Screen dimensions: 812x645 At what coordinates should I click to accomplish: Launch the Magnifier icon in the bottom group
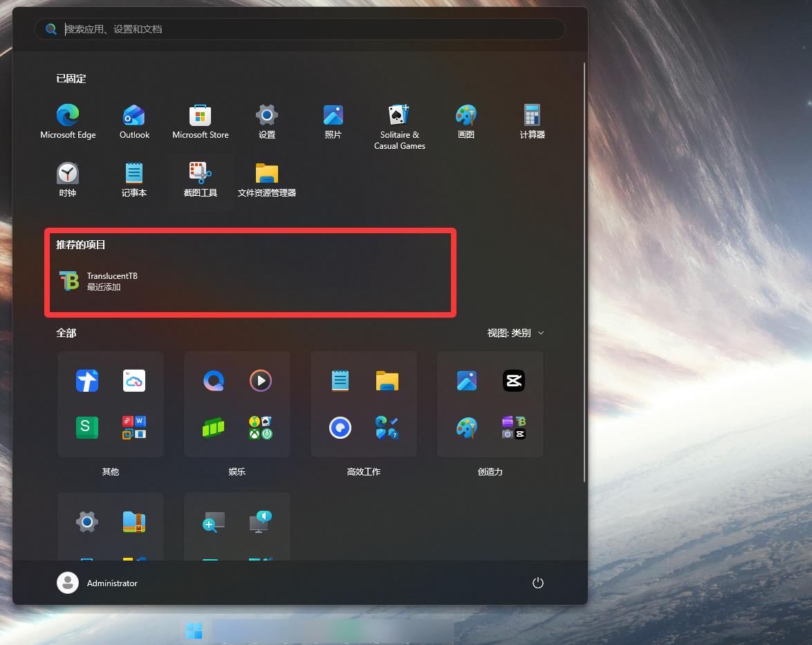(x=214, y=522)
